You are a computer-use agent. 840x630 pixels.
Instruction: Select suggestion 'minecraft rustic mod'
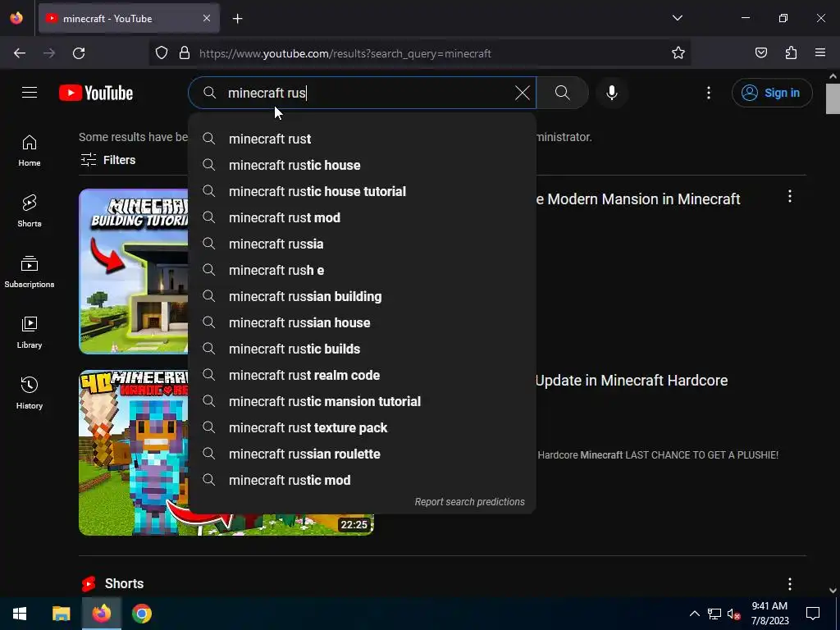click(x=362, y=480)
